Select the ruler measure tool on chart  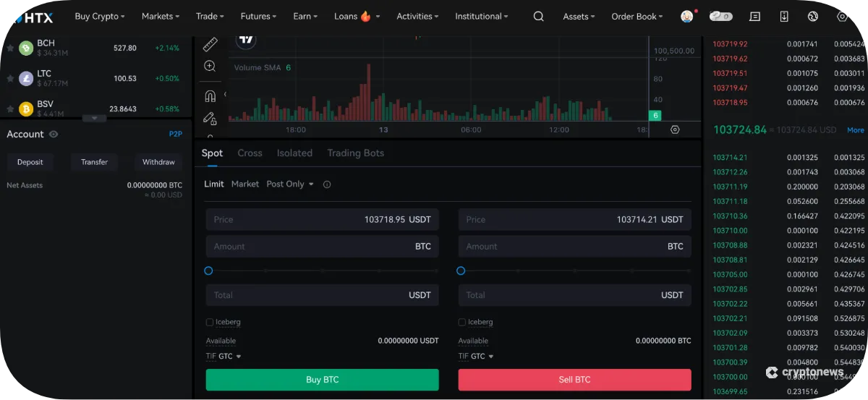210,45
